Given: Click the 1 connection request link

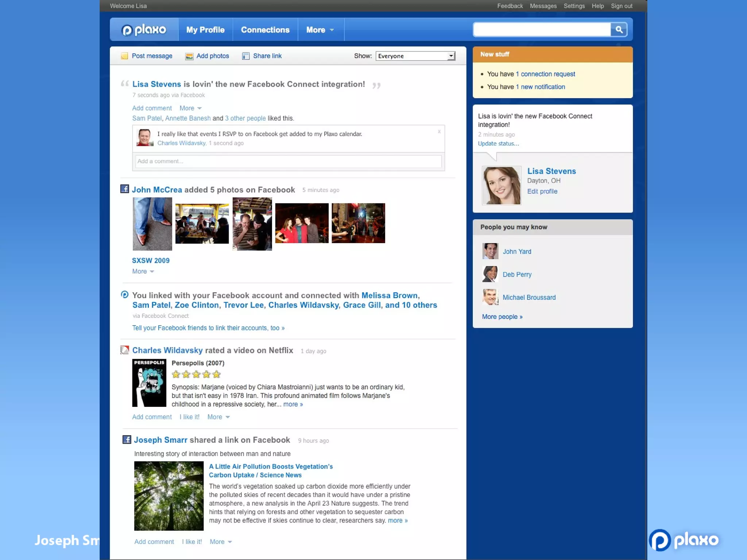Looking at the screenshot, I should coord(545,74).
